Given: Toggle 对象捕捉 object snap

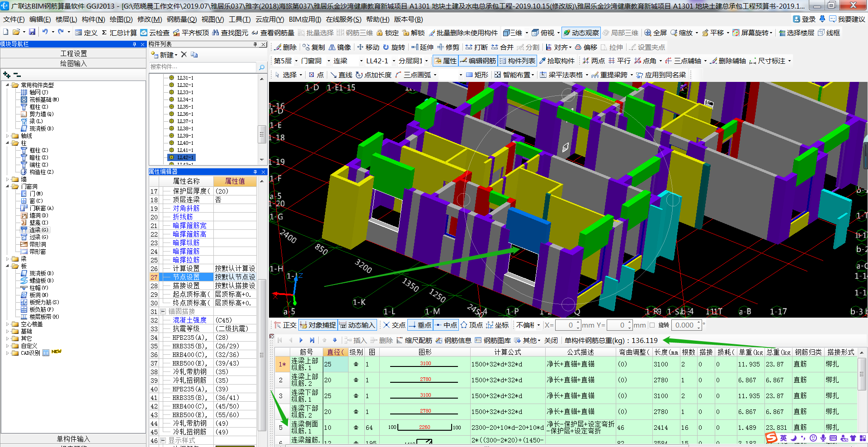Looking at the screenshot, I should click(x=318, y=325).
